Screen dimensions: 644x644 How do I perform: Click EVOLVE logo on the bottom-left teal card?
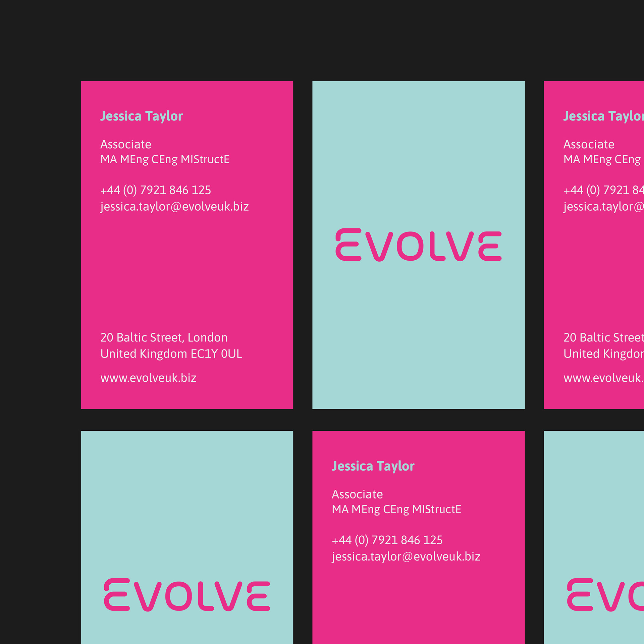click(x=187, y=595)
